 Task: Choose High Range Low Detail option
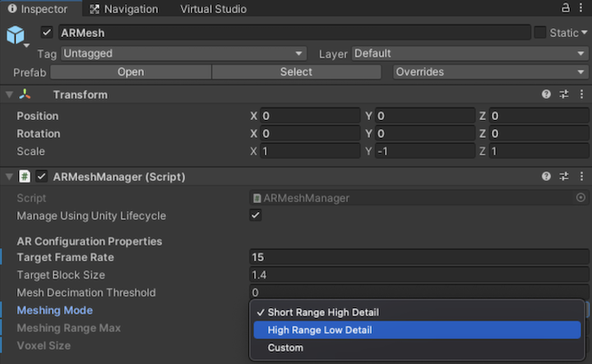(417, 330)
